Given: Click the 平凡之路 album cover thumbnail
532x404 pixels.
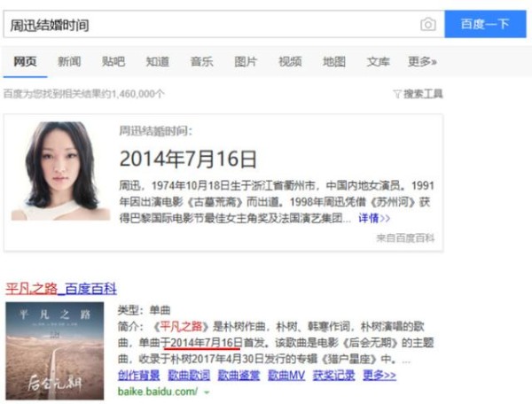Looking at the screenshot, I should [55, 351].
